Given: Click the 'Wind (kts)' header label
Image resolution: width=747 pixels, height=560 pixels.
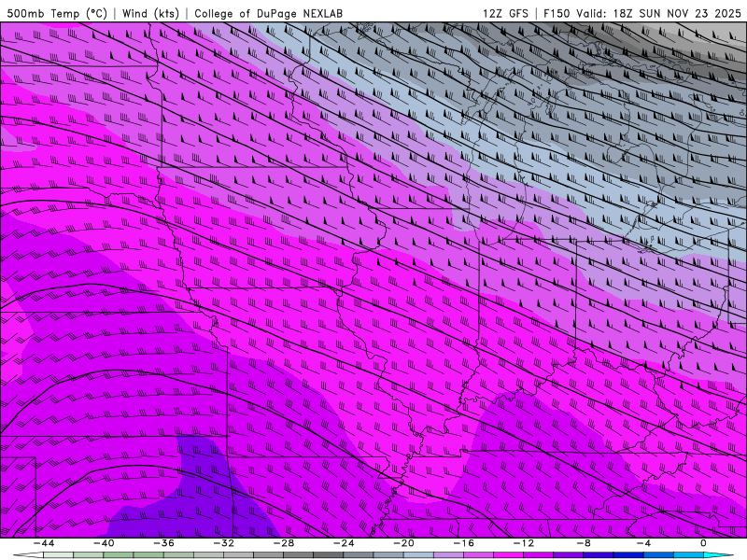Looking at the screenshot, I should point(150,13).
